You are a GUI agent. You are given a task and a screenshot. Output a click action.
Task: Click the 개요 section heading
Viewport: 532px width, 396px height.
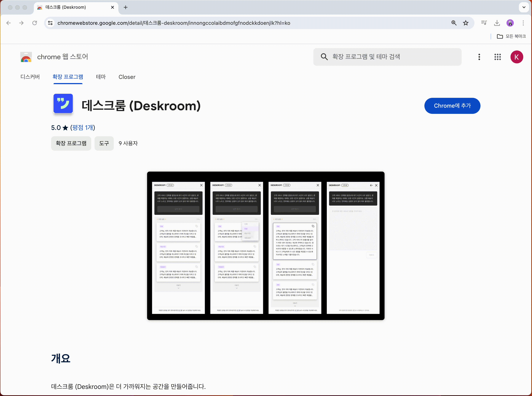(61, 358)
